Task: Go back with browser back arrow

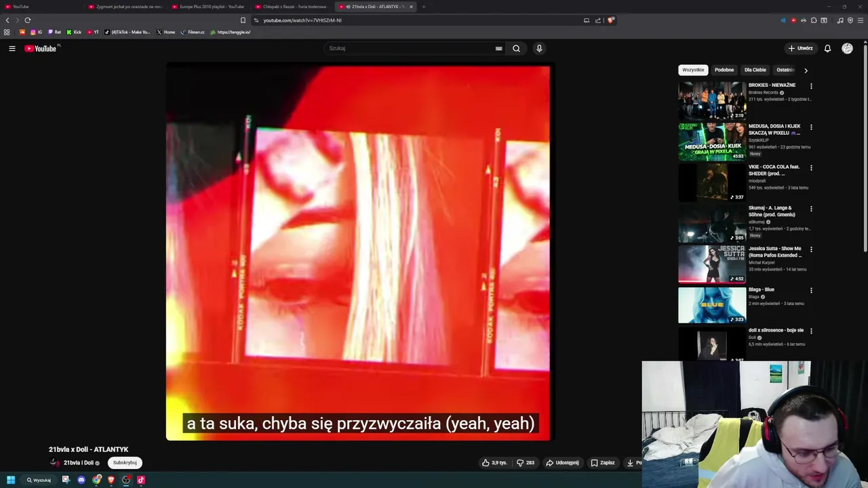Action: [7, 20]
